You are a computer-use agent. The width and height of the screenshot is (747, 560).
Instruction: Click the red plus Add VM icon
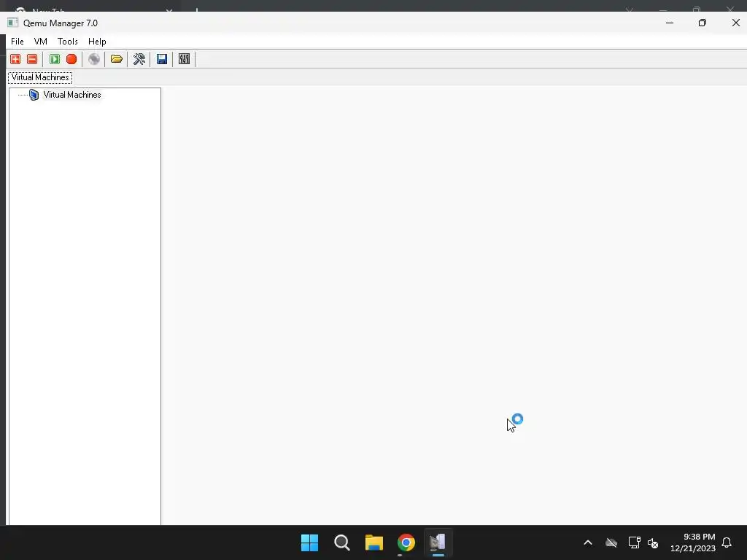tap(15, 59)
